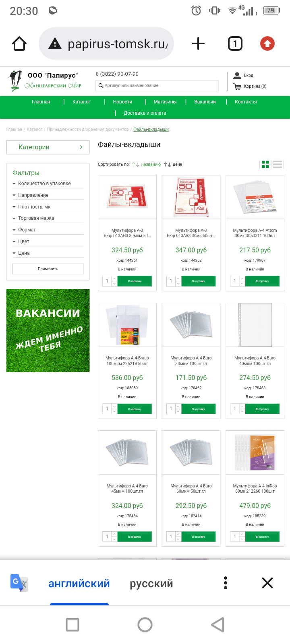Viewport: 290px width, 644px height.
Task: Open a new tab with plus icon
Action: coord(198,43)
